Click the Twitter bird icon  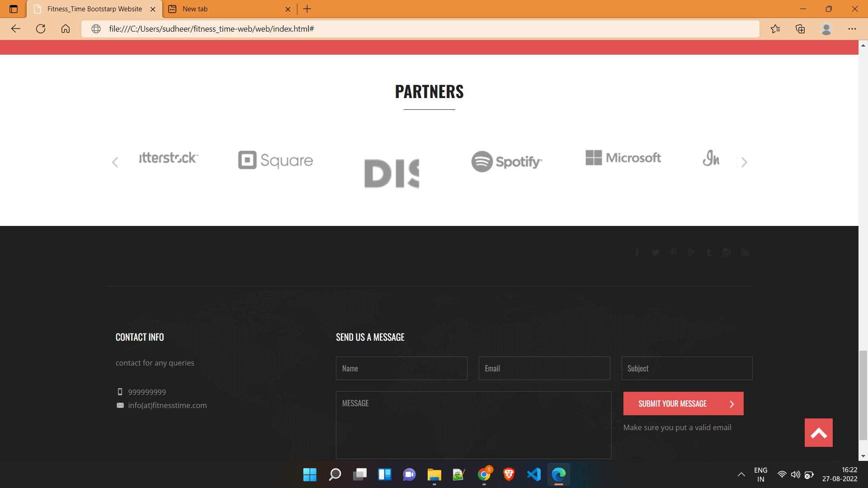click(655, 253)
